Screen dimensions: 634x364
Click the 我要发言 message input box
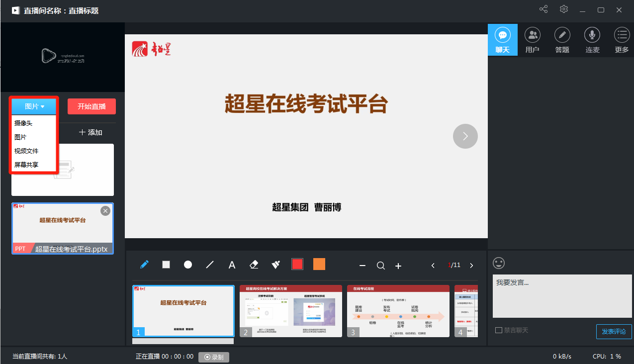click(x=562, y=296)
